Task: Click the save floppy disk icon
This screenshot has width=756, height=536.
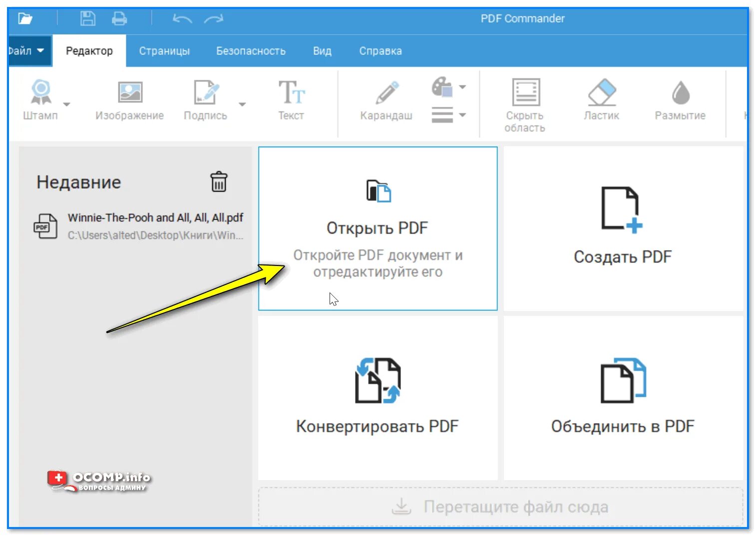Action: (88, 19)
